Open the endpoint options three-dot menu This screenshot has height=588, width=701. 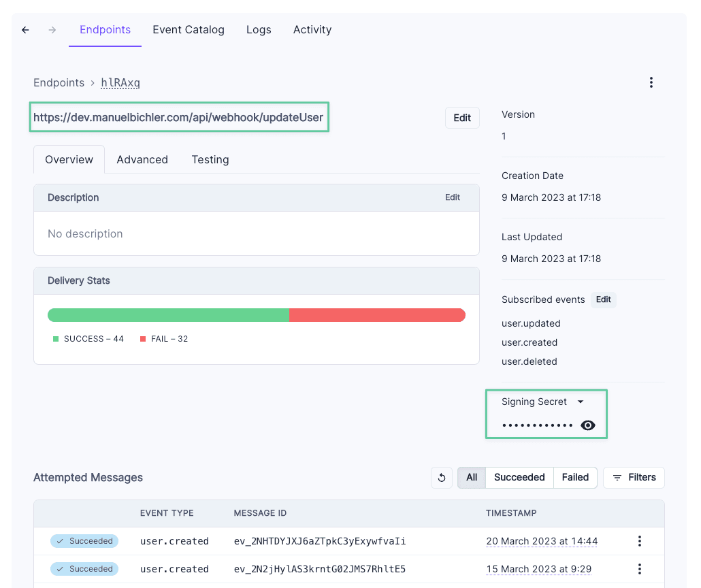[651, 82]
